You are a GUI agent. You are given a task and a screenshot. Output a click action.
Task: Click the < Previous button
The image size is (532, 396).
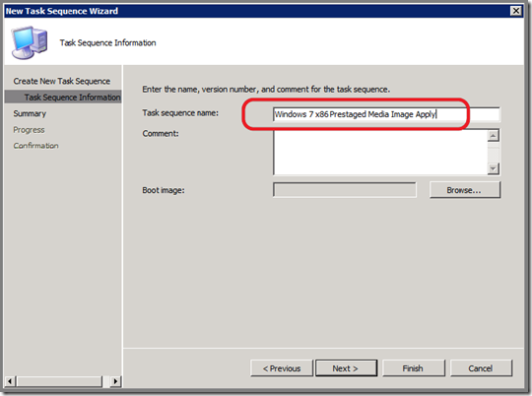click(282, 368)
